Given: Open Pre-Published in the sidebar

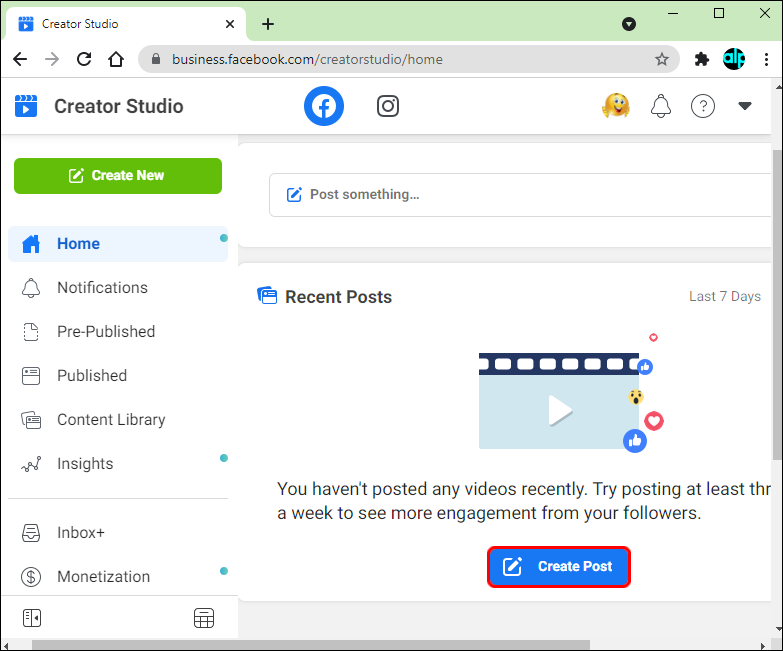Looking at the screenshot, I should tap(118, 331).
